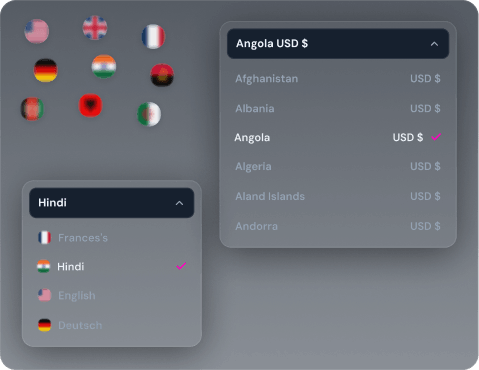Select Aland Islands entry

tap(338, 196)
